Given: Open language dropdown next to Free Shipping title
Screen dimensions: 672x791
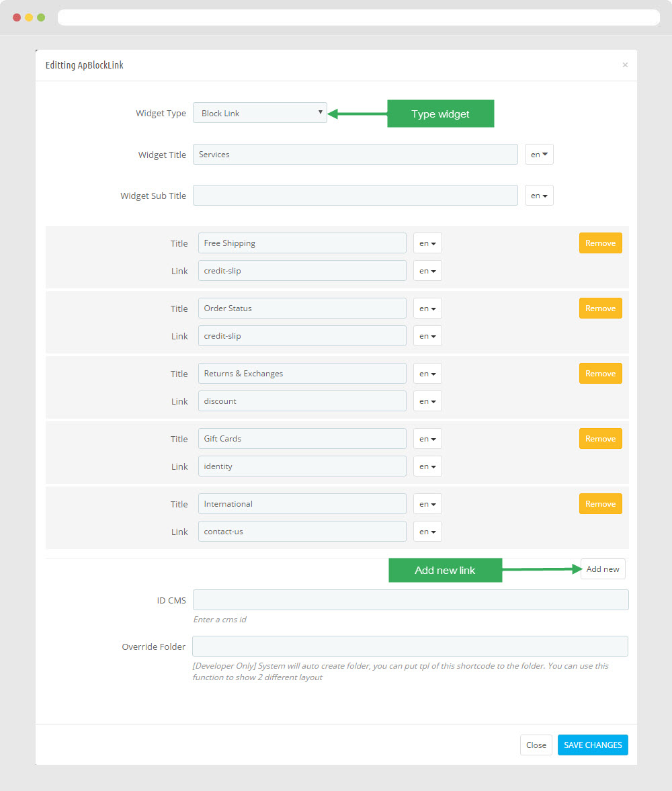Looking at the screenshot, I should pyautogui.click(x=427, y=243).
